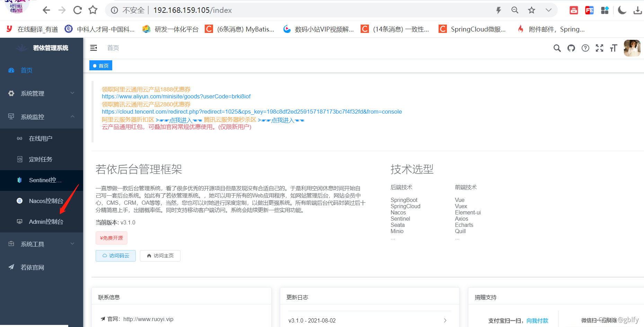Open the Tencent cloud coupon link
Image resolution: width=644 pixels, height=327 pixels.
[x=252, y=112]
